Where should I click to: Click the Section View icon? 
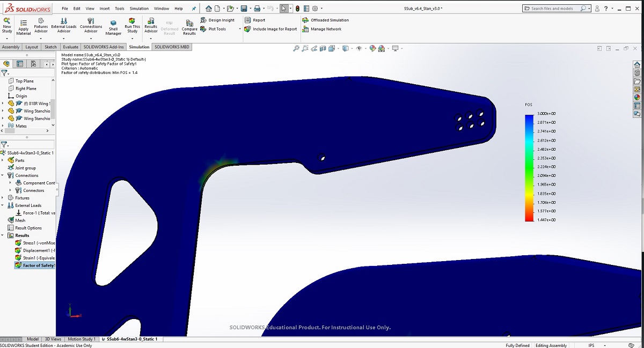323,48
